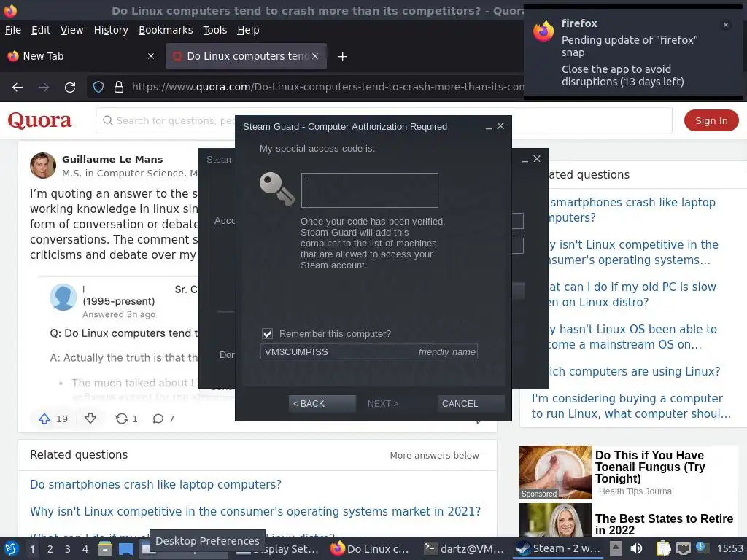Viewport: 747px width, 560px height.
Task: Click the Guillaume Le Mans author name
Action: (112, 159)
